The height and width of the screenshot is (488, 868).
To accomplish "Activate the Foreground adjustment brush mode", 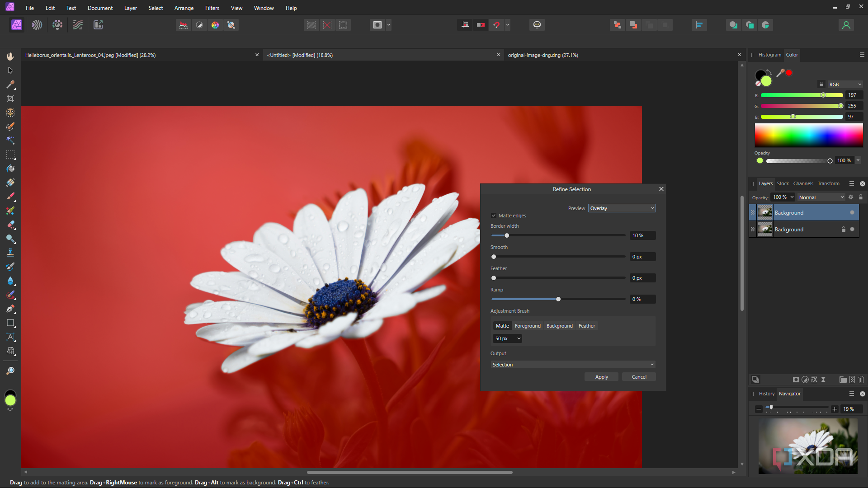I will 528,326.
